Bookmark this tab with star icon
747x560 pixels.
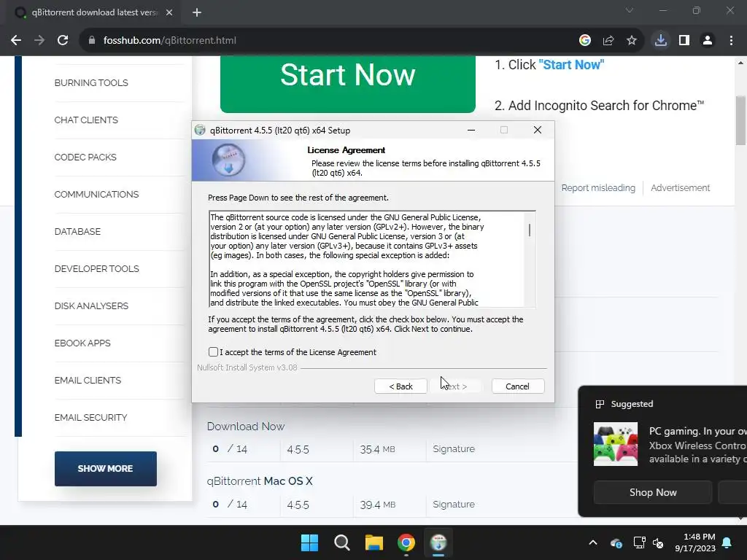(x=632, y=41)
